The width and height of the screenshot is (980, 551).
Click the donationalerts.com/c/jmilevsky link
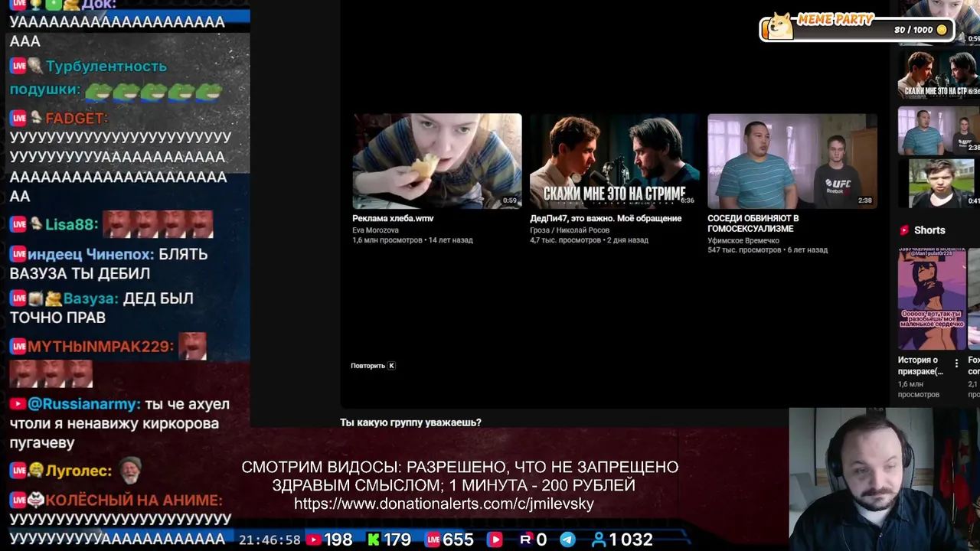point(444,504)
